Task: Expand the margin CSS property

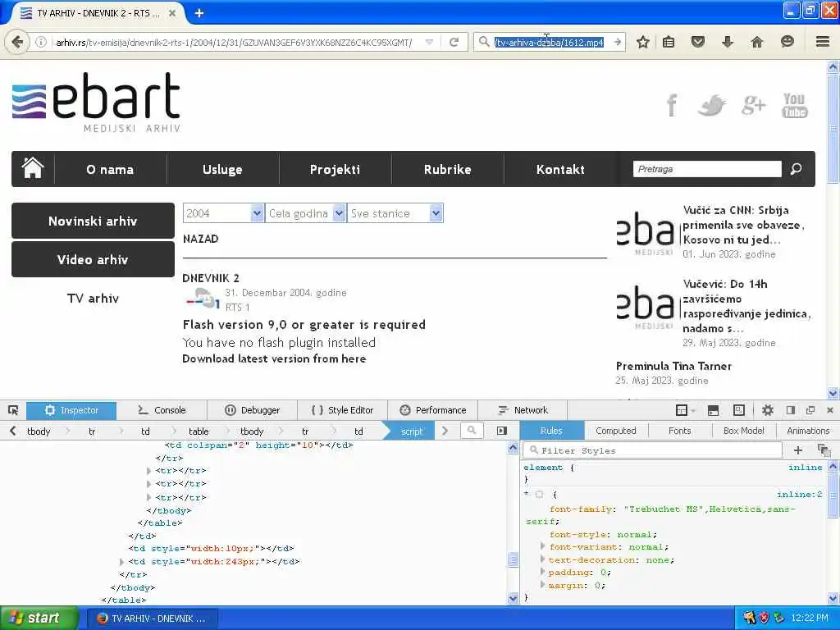Action: pyautogui.click(x=542, y=585)
